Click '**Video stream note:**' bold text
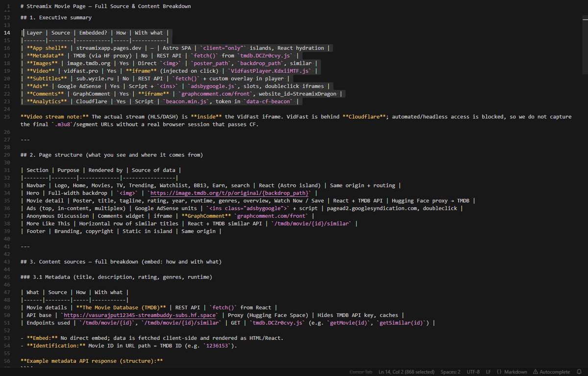 (54, 117)
